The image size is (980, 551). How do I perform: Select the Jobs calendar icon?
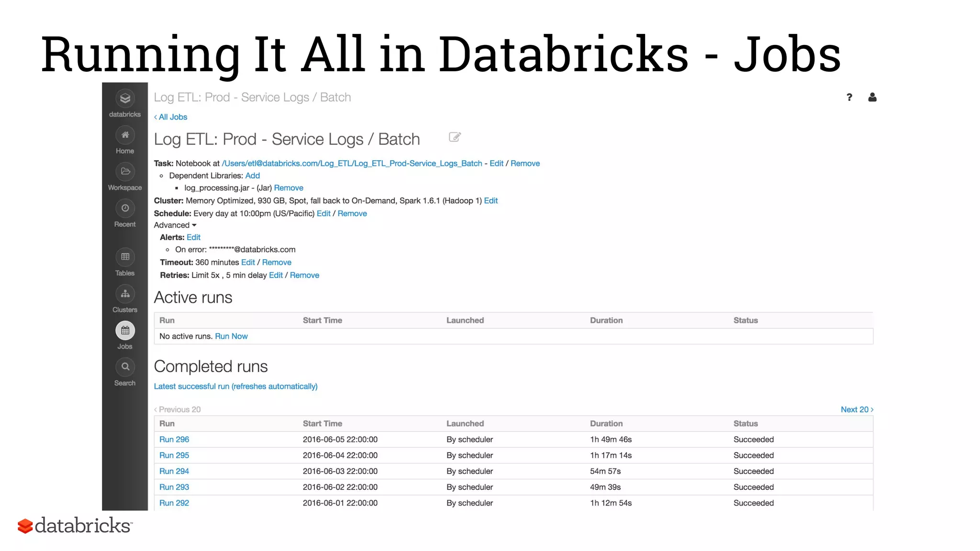point(125,331)
